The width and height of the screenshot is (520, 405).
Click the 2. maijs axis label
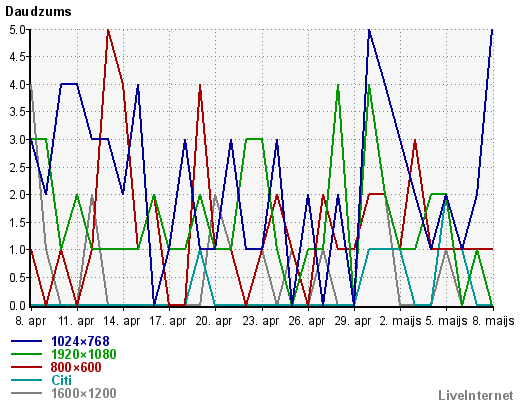point(400,321)
